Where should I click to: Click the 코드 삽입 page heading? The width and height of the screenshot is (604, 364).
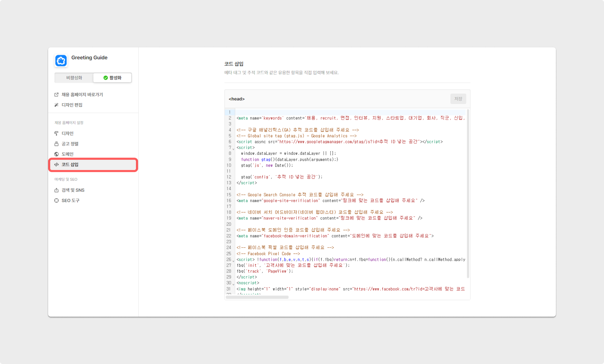[x=234, y=64]
